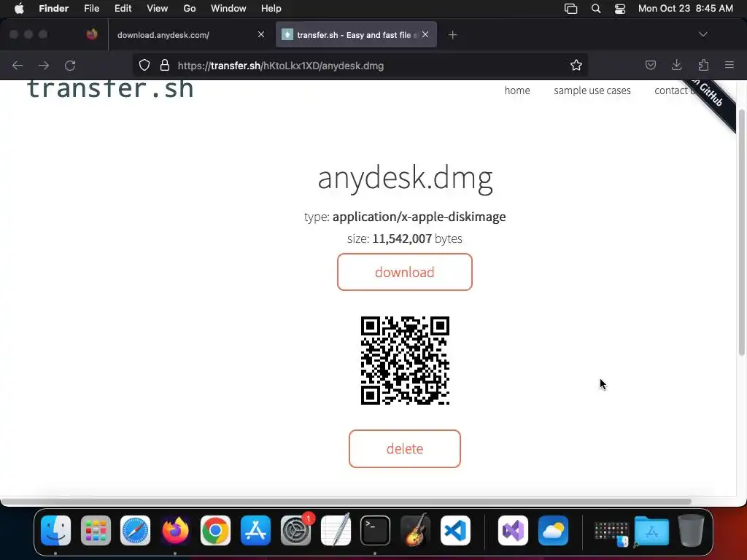Open Finder from the Dock
Image resolution: width=747 pixels, height=560 pixels.
pyautogui.click(x=55, y=531)
